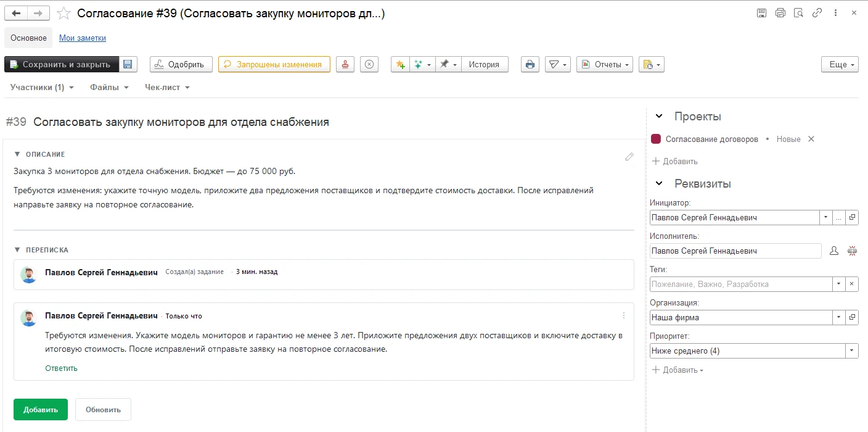Viewport: 868px width, 432px height.
Task: Click the star with plus toolbar icon
Action: [400, 64]
